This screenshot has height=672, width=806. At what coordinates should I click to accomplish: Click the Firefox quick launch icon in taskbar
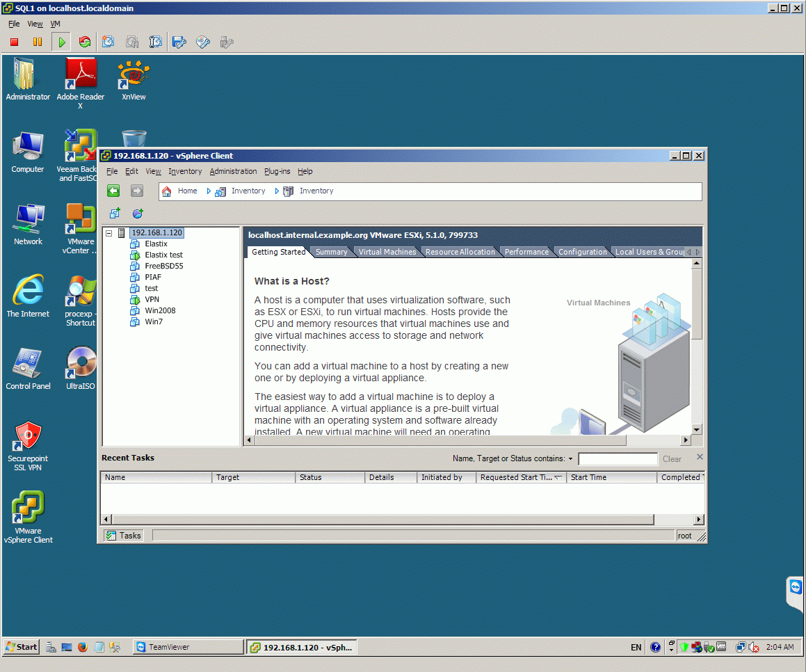coord(83,647)
